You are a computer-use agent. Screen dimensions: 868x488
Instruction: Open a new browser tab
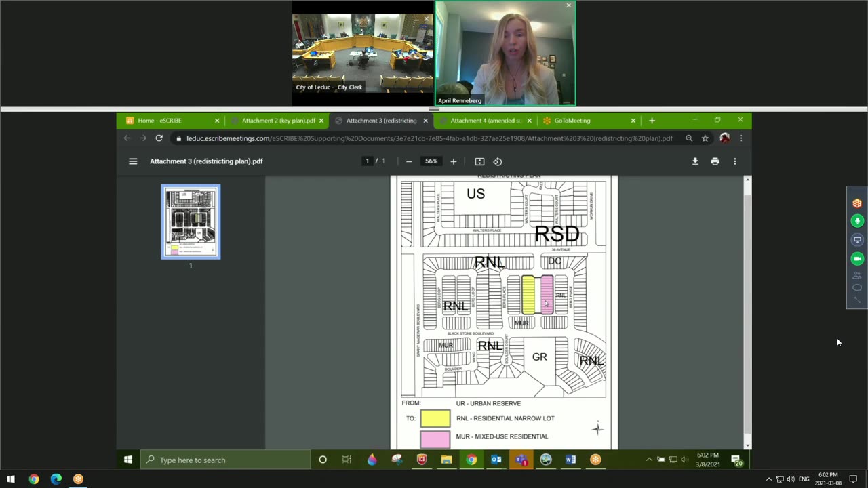click(652, 121)
